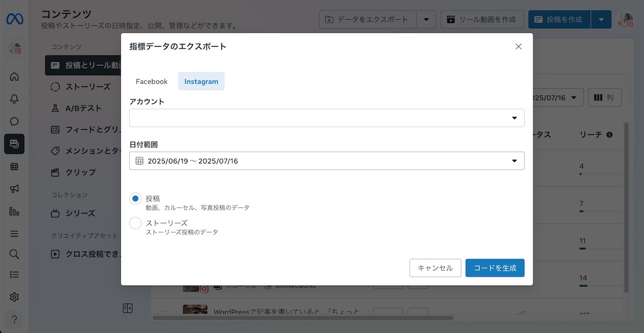Open the settings gear icon
Screen dimensions: 644x333
pyautogui.click(x=14, y=297)
